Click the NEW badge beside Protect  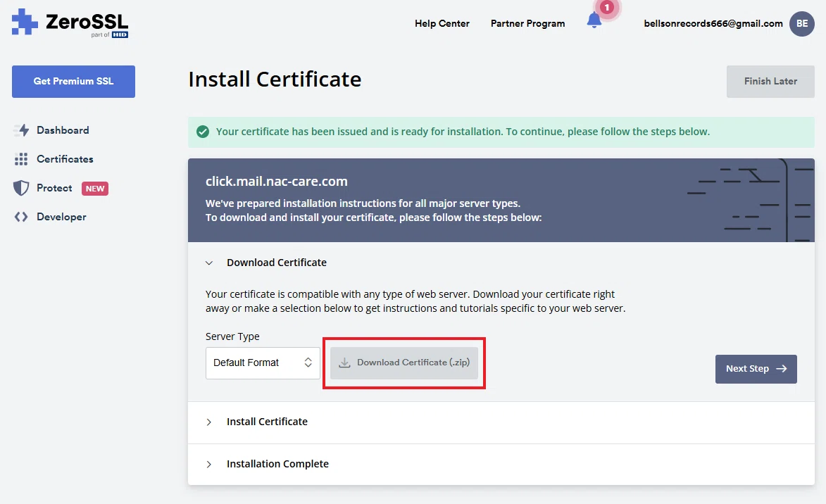(x=95, y=189)
